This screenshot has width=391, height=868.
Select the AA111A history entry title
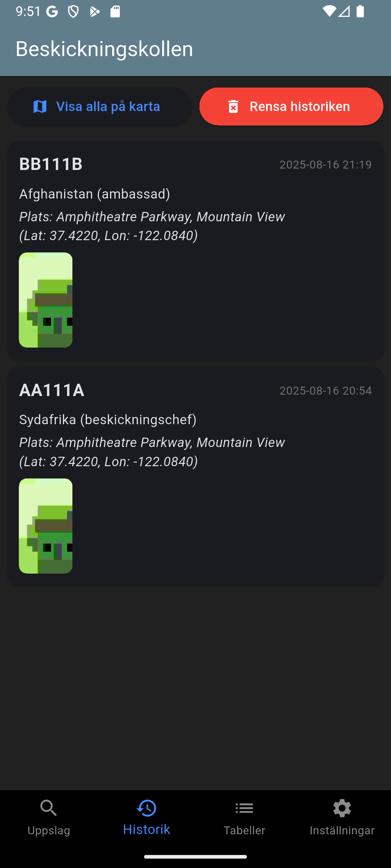[52, 390]
